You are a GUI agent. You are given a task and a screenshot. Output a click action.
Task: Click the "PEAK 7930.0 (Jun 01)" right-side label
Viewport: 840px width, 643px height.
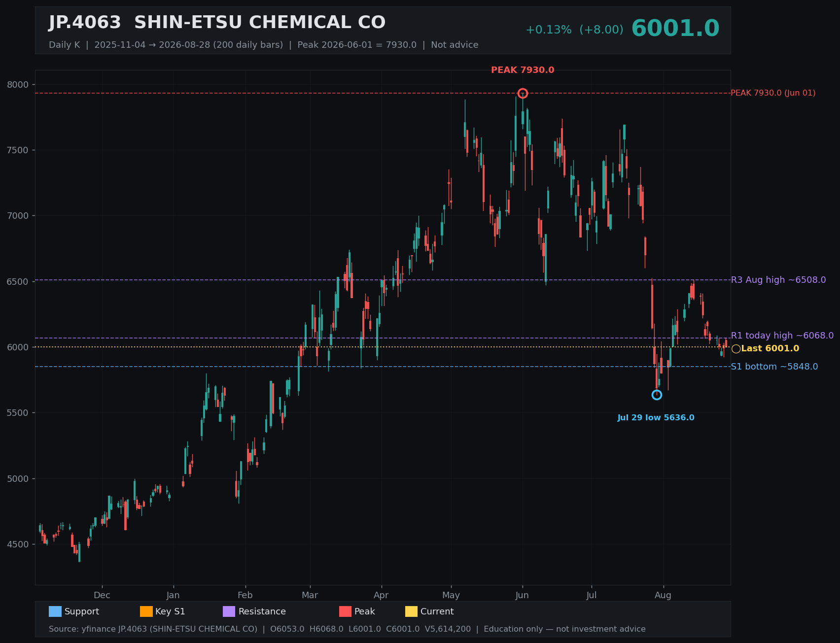click(773, 93)
